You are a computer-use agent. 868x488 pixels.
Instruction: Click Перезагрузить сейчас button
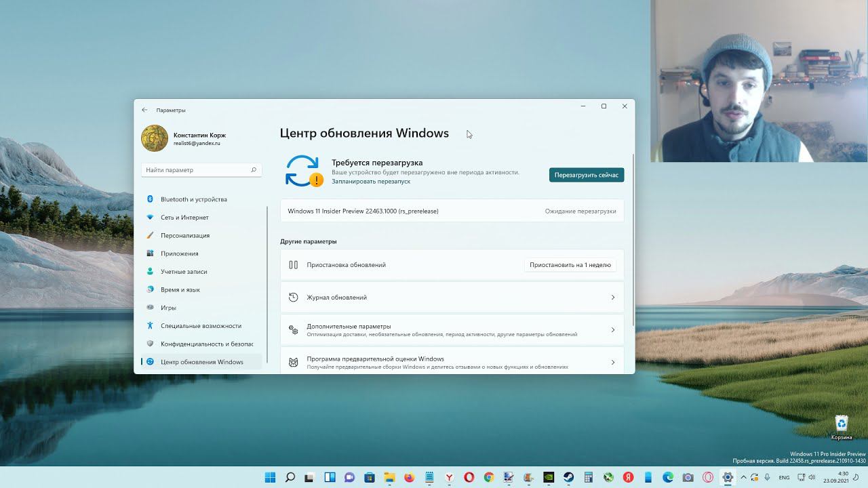(587, 175)
